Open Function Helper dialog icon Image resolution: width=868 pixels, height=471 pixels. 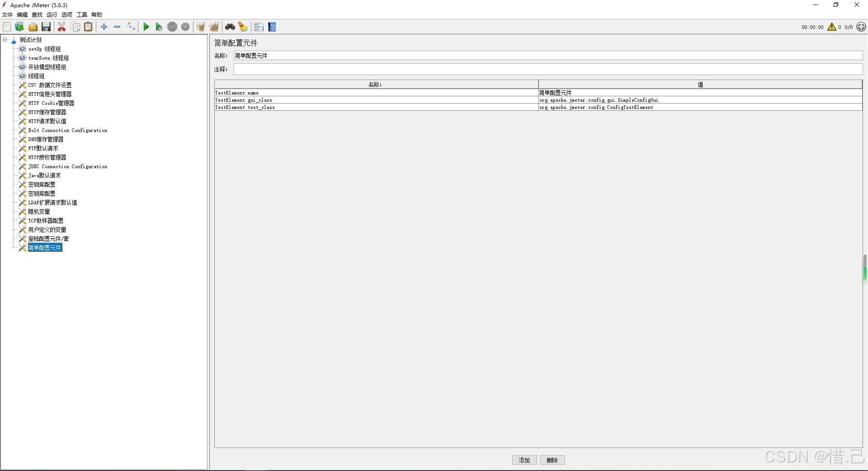pos(259,27)
